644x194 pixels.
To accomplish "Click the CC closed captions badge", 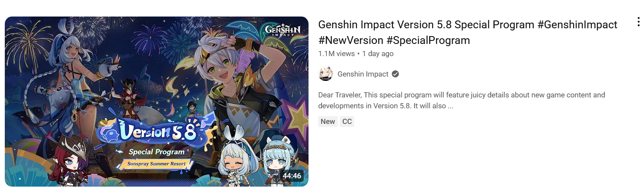I will 347,121.
